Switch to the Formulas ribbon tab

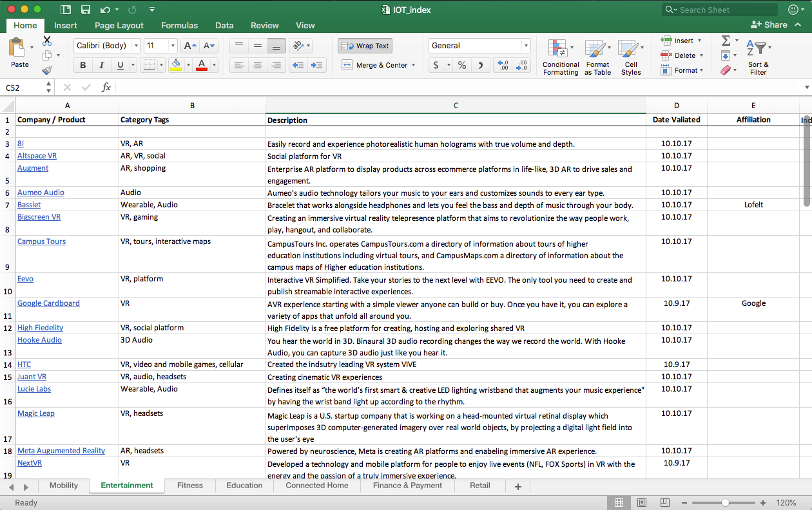click(x=180, y=25)
